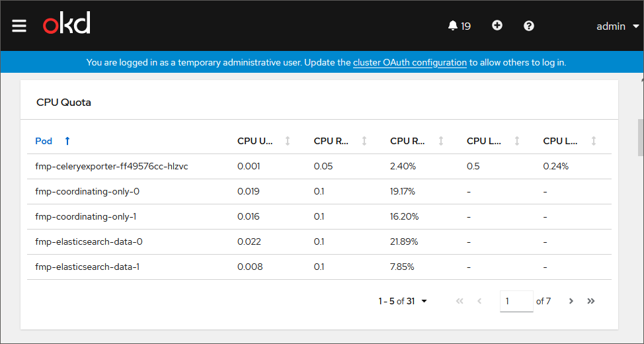644x344 pixels.
Task: Jump to the last page
Action: coord(591,301)
